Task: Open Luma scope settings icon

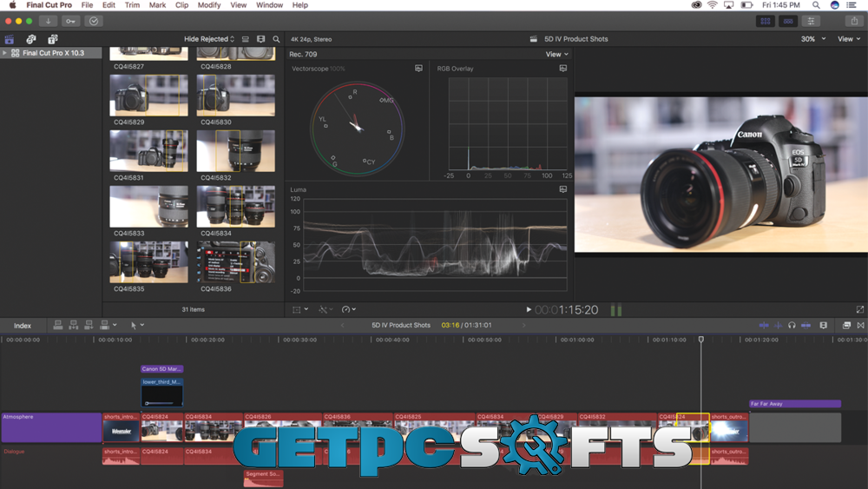Action: pyautogui.click(x=563, y=189)
